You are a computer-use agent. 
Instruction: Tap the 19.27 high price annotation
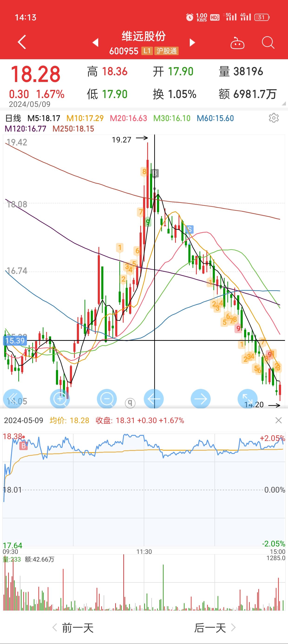coord(121,140)
